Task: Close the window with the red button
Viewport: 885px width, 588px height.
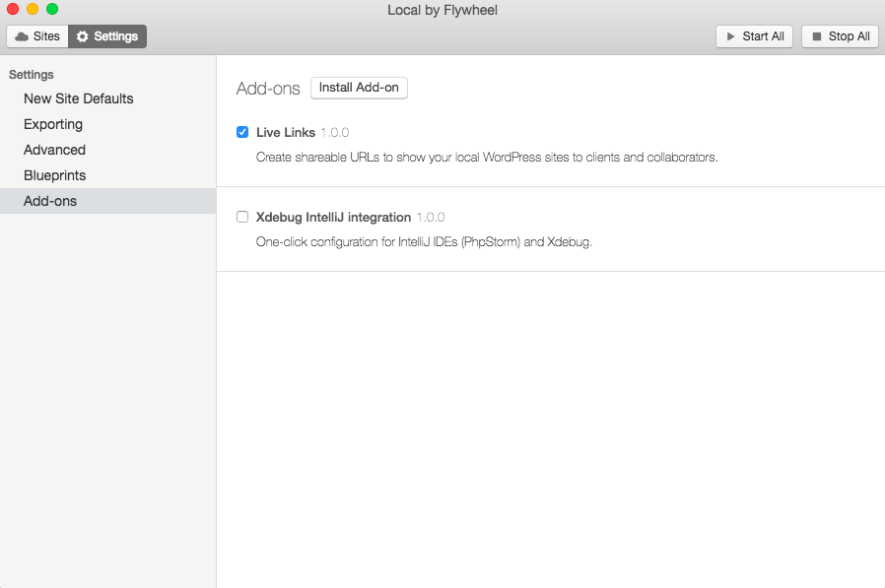Action: pos(13,9)
